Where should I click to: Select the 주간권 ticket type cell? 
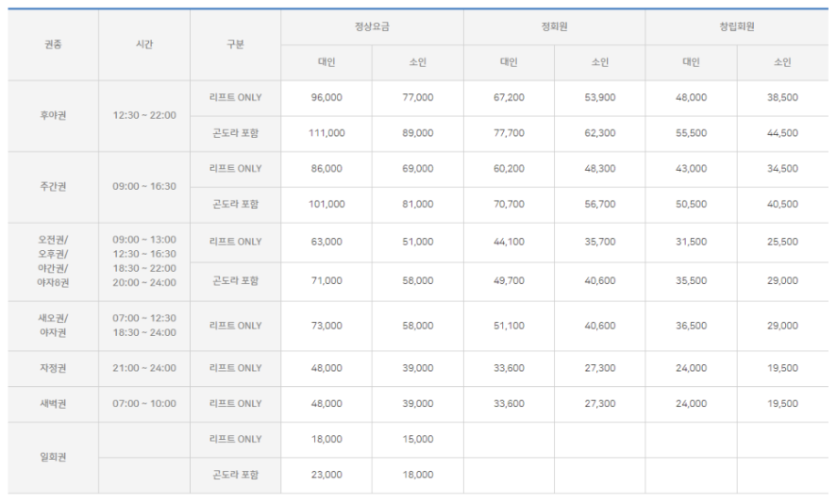tap(53, 187)
